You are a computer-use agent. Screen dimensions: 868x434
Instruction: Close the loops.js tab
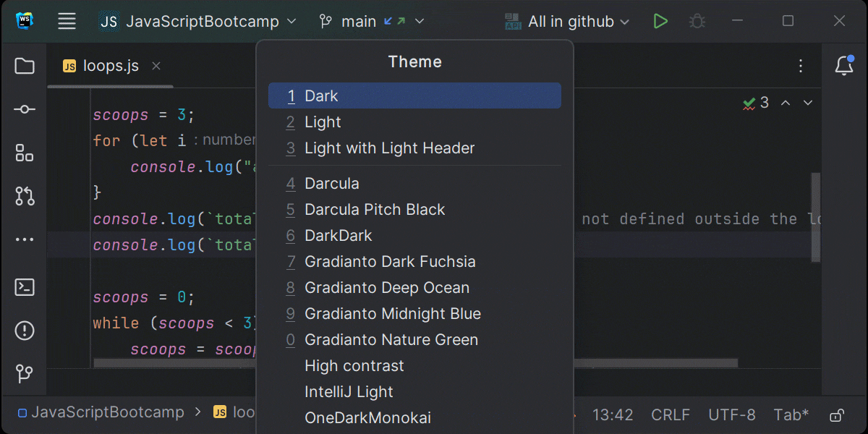click(156, 66)
